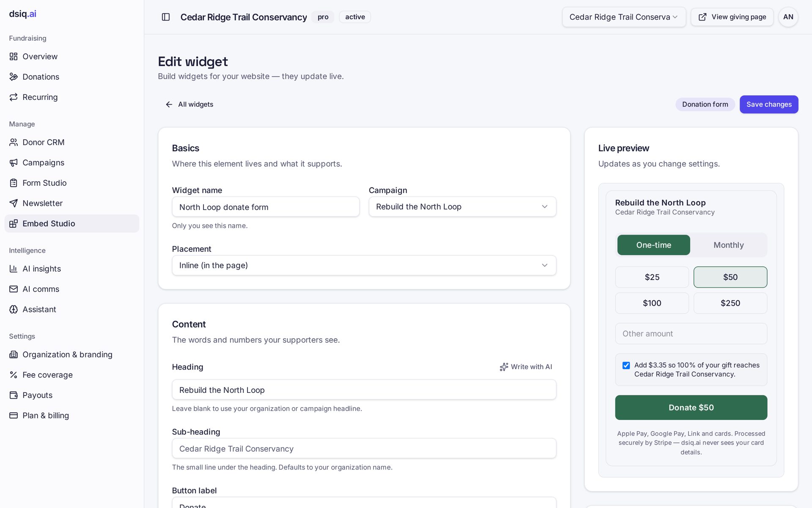Click the Plan & billing card icon
This screenshot has height=508, width=812.
(x=14, y=416)
